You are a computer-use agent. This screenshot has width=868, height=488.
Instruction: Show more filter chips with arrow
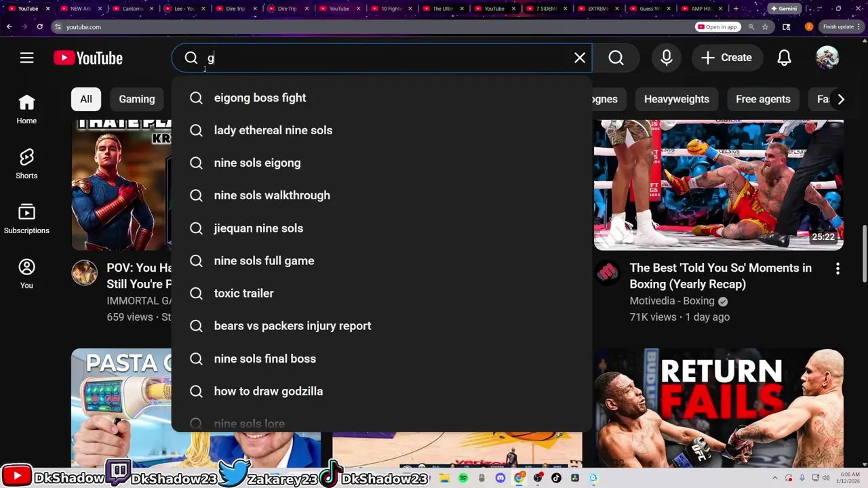pyautogui.click(x=841, y=99)
